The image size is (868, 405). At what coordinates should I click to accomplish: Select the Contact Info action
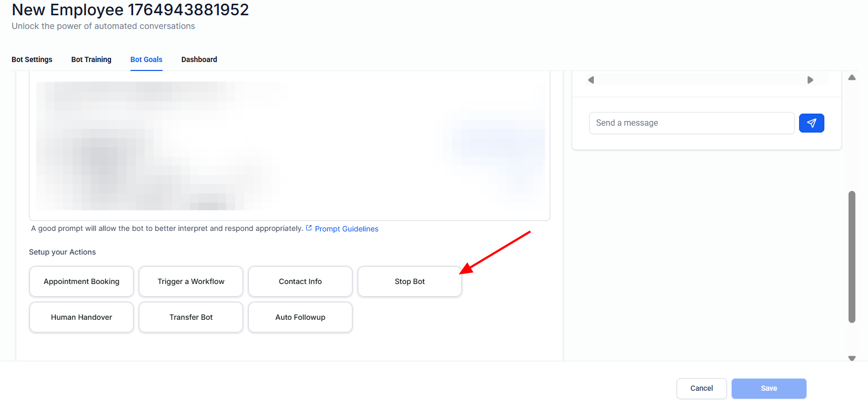(300, 281)
